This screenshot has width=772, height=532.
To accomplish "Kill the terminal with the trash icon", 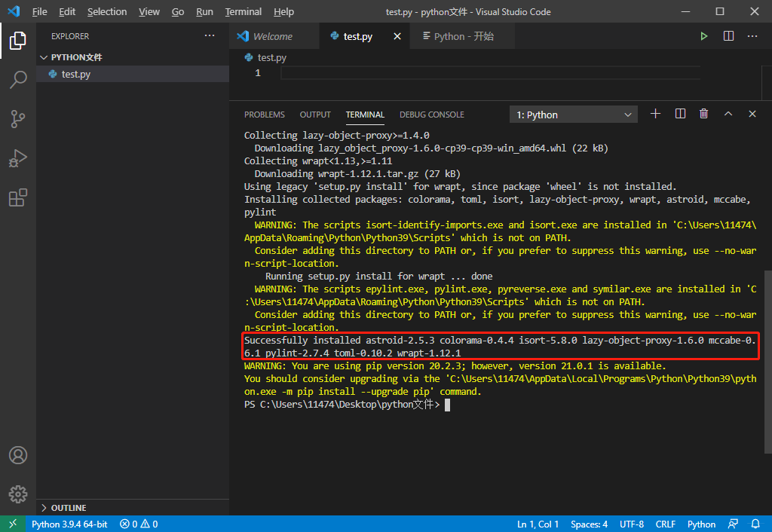I will [703, 113].
